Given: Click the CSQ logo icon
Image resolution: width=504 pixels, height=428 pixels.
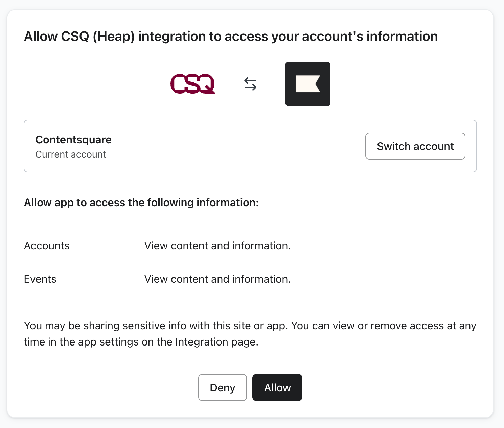Looking at the screenshot, I should (193, 84).
